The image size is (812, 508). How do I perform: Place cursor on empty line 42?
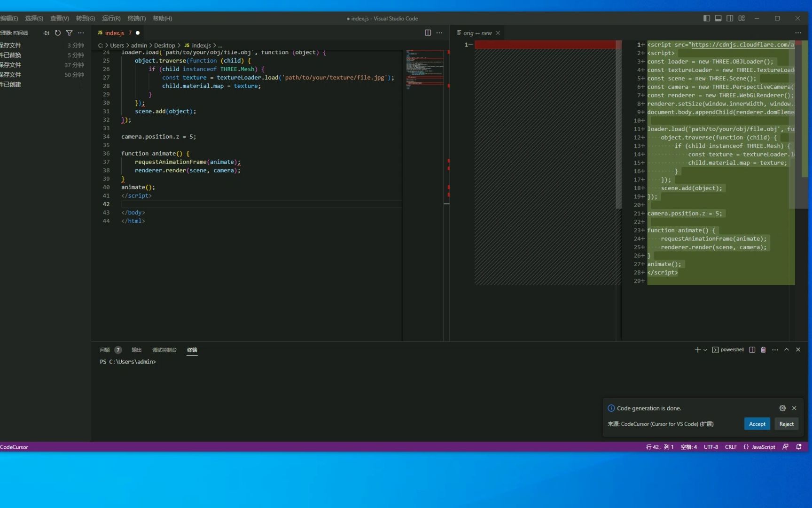261,204
